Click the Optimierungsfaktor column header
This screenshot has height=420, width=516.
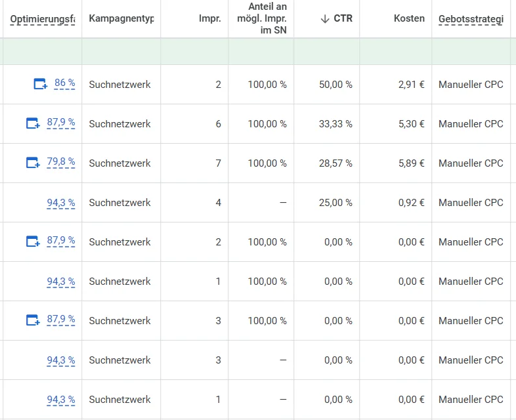click(42, 19)
